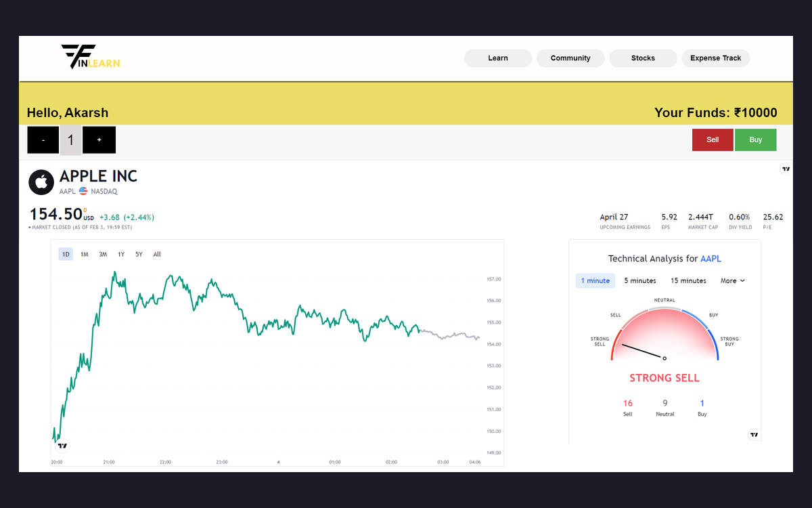Viewport: 812px width, 508px height.
Task: Expand the More intervals dropdown
Action: (733, 280)
